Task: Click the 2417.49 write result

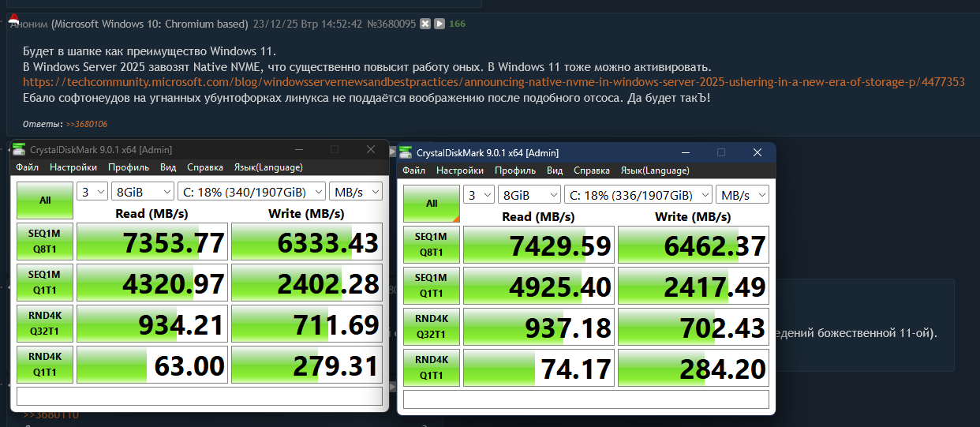Action: 694,286
